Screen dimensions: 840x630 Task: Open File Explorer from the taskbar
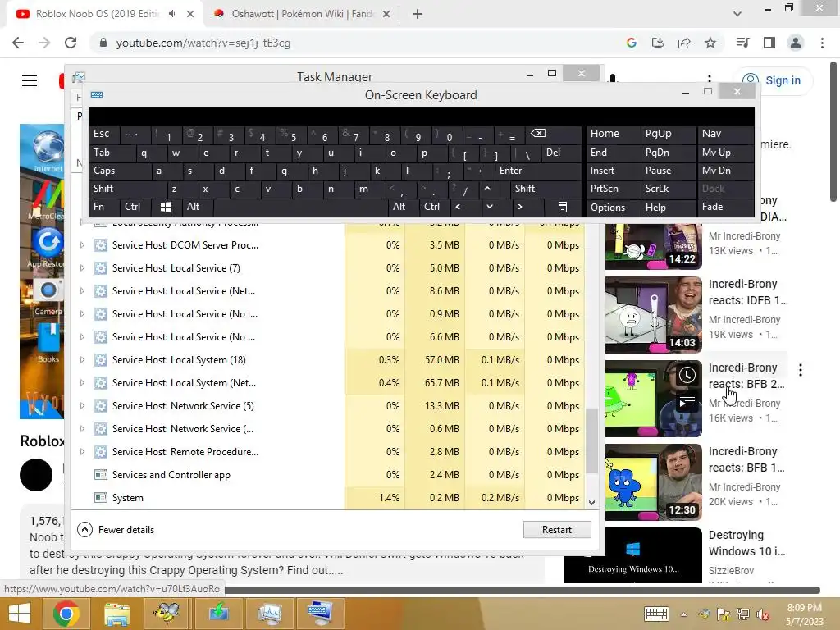117,614
